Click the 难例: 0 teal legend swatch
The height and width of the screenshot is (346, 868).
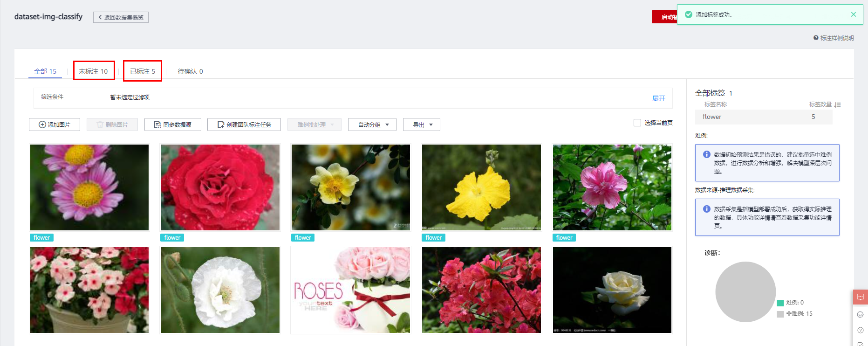(x=780, y=303)
